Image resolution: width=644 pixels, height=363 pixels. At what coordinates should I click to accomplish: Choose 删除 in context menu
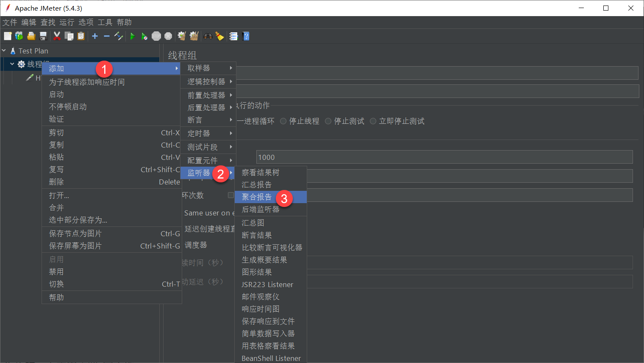coord(111,182)
